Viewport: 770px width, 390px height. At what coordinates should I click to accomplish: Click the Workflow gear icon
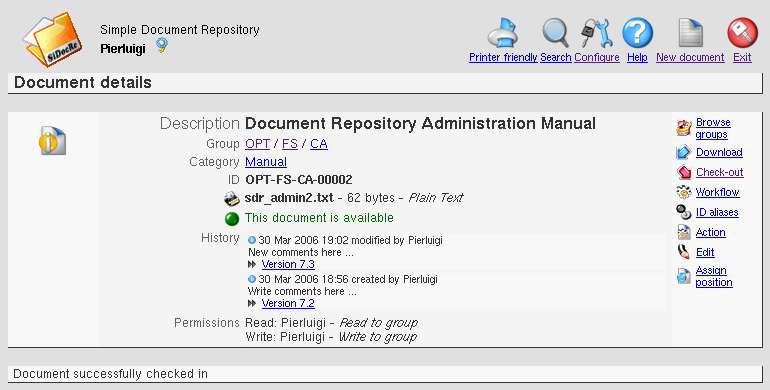point(684,192)
